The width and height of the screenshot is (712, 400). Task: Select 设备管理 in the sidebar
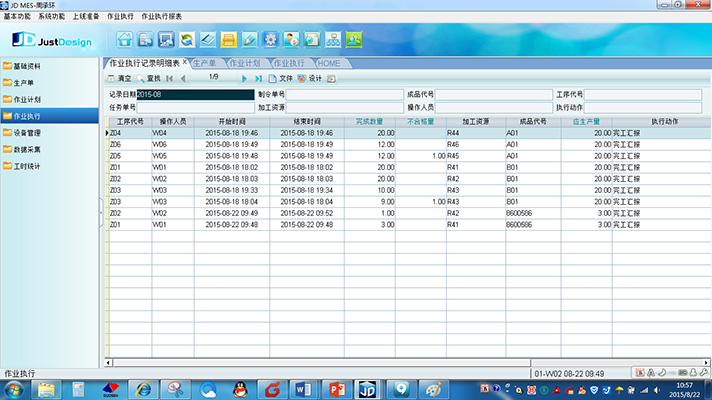coord(27,133)
